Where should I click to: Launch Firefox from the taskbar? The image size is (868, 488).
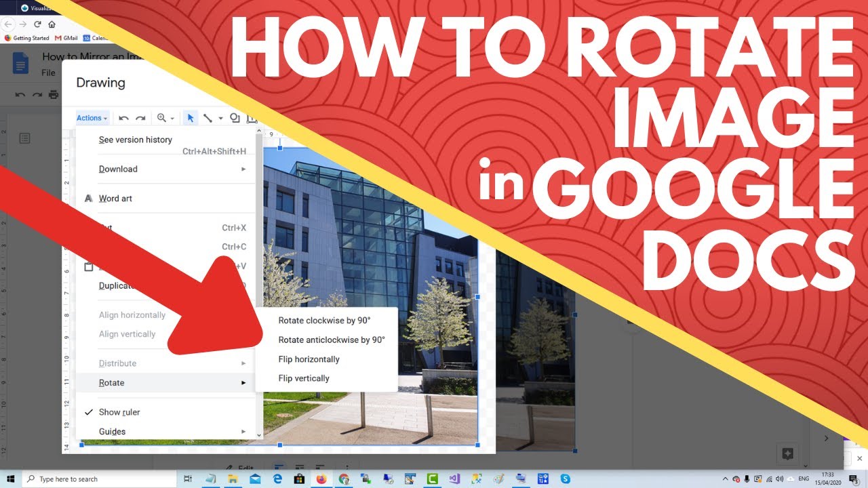[x=320, y=479]
